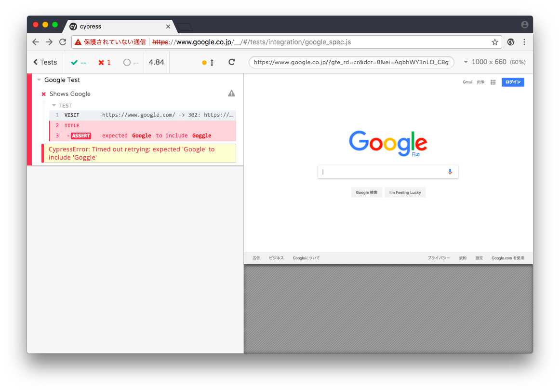Open Gmail link on Google page

[x=467, y=82]
